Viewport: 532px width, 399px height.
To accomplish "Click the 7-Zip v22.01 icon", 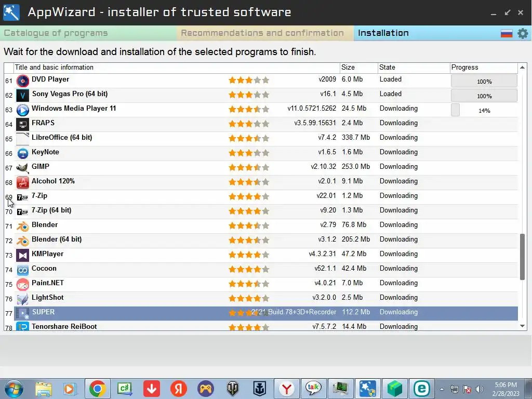I will click(23, 197).
